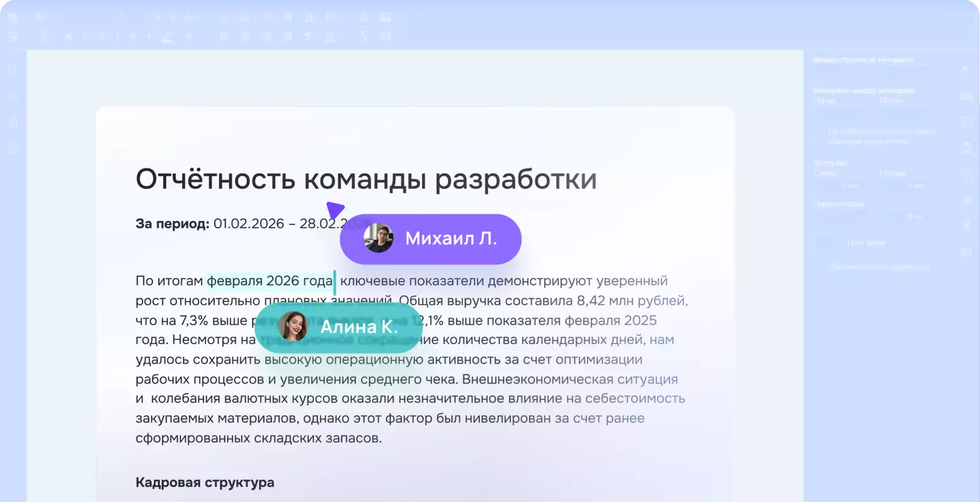Viewport: 980px width, 502px height.
Task: Click the Михаил Л. collaborator badge
Action: 431,239
